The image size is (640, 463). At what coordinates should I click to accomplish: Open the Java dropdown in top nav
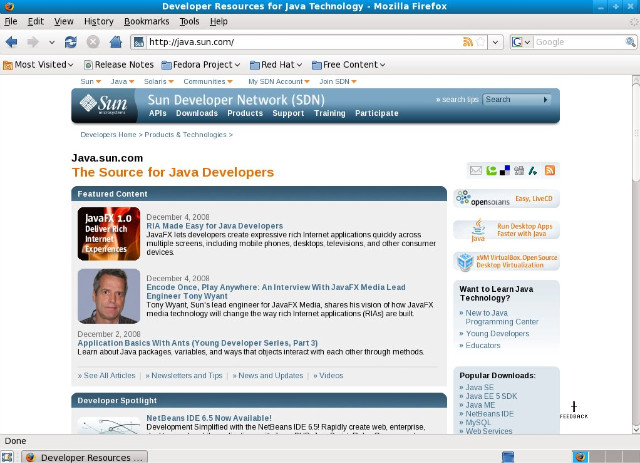(122, 81)
